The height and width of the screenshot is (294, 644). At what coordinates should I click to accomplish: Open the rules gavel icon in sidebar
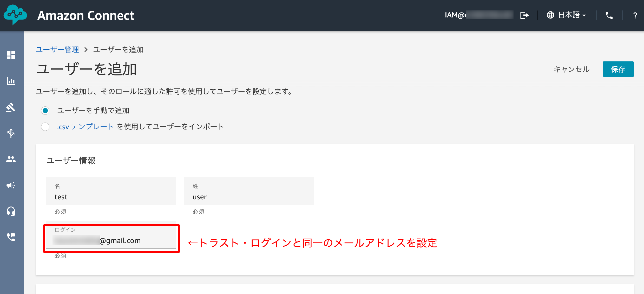[x=11, y=107]
